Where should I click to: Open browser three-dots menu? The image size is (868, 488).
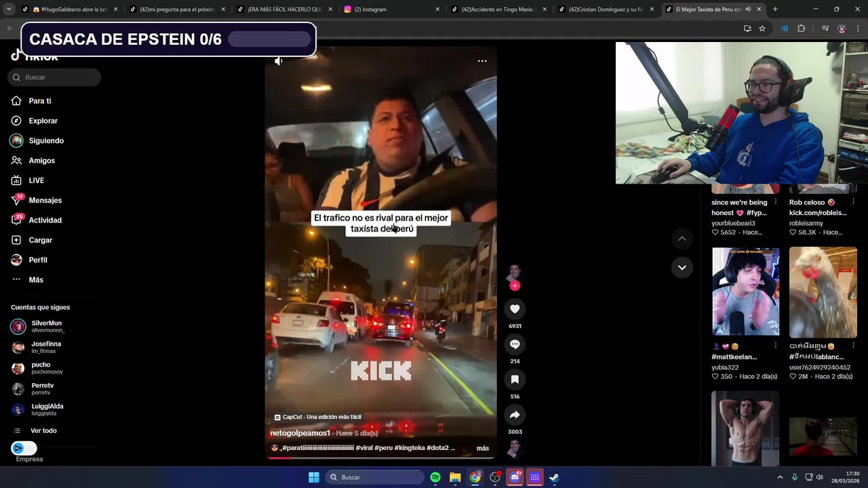pyautogui.click(x=859, y=28)
